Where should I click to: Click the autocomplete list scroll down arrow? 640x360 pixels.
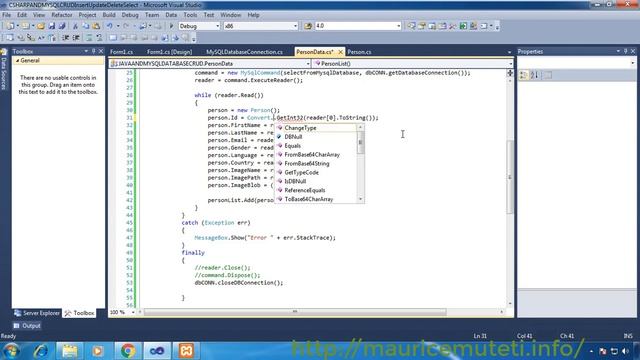tap(360, 199)
